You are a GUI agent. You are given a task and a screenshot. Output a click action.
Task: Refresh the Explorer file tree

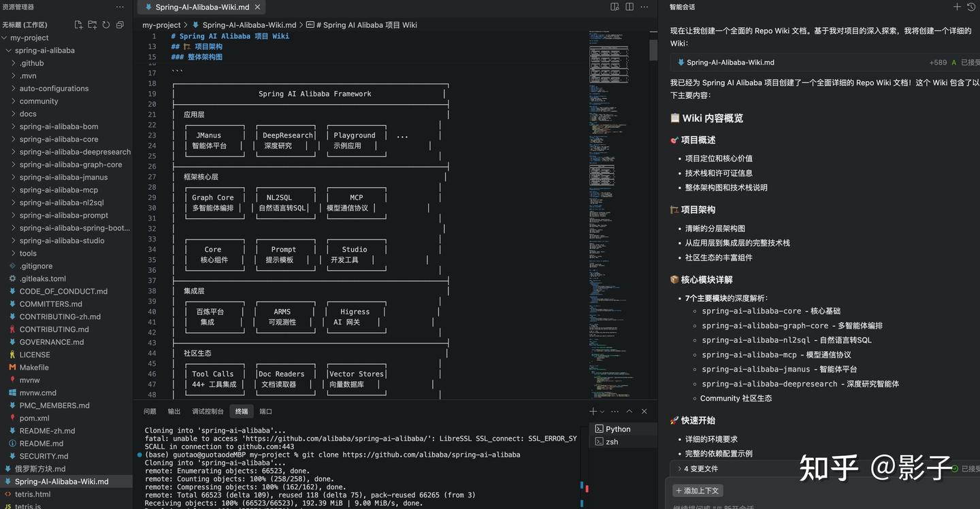pos(106,24)
